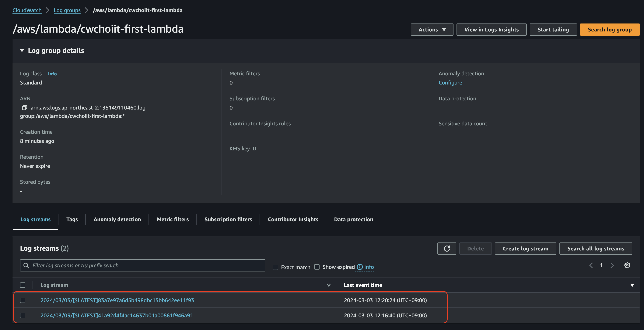644x330 pixels.
Task: Click the Info circle icon next to Show expired
Action: 359,267
